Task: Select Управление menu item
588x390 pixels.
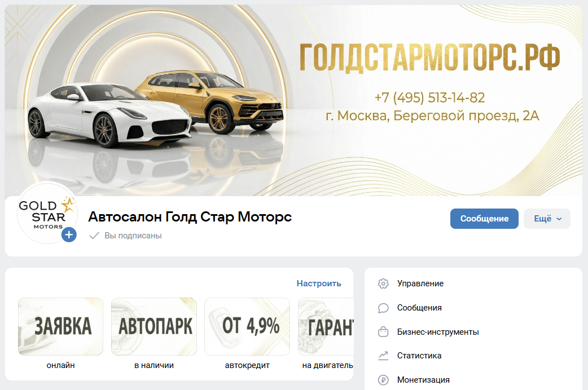Action: [420, 283]
